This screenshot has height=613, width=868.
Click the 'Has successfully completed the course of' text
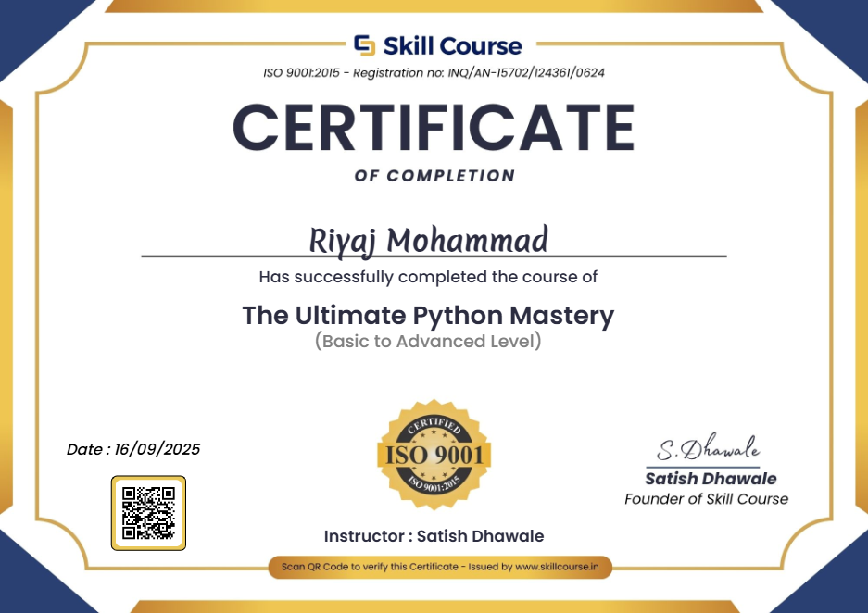(x=428, y=276)
